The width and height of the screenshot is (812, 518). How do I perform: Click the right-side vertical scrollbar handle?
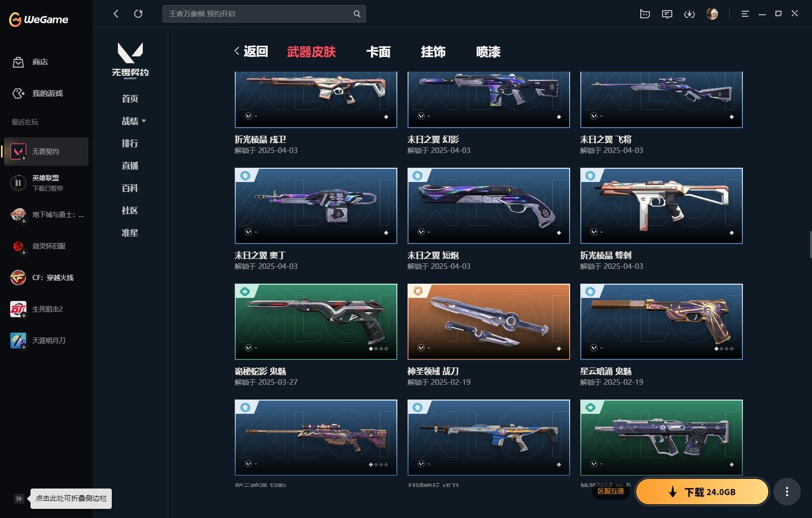pyautogui.click(x=810, y=245)
